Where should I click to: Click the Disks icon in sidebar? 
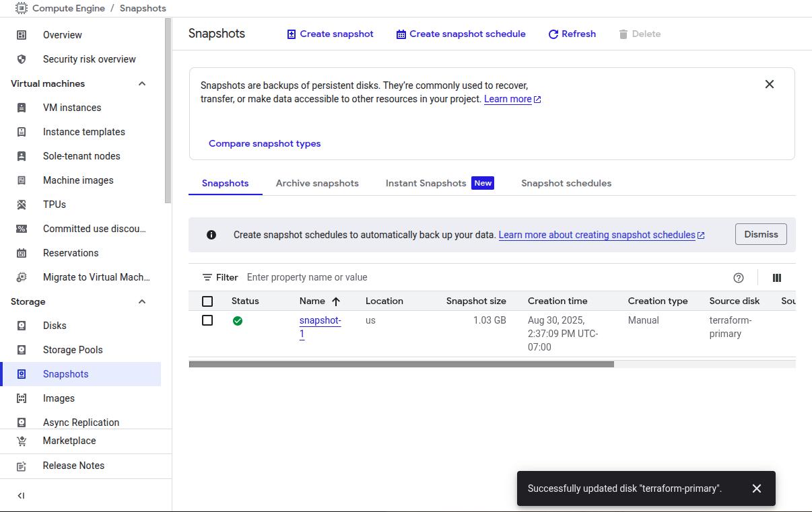[22, 326]
